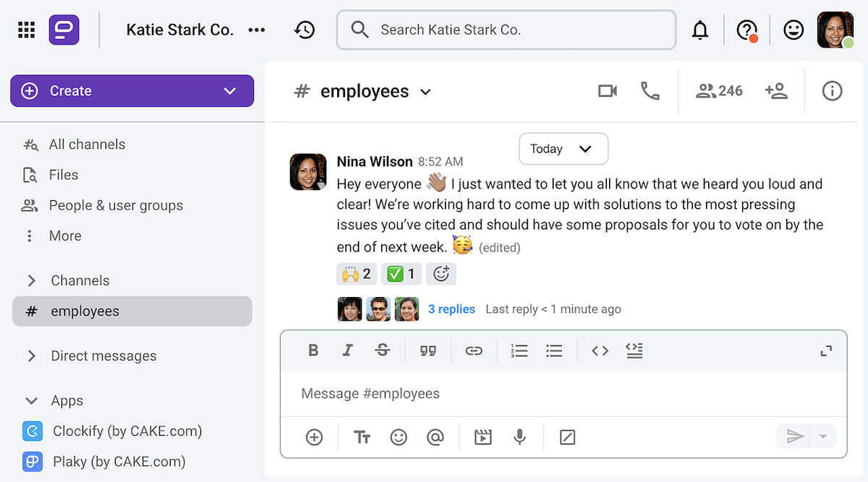
Task: Open the Today date dropdown
Action: [x=563, y=149]
